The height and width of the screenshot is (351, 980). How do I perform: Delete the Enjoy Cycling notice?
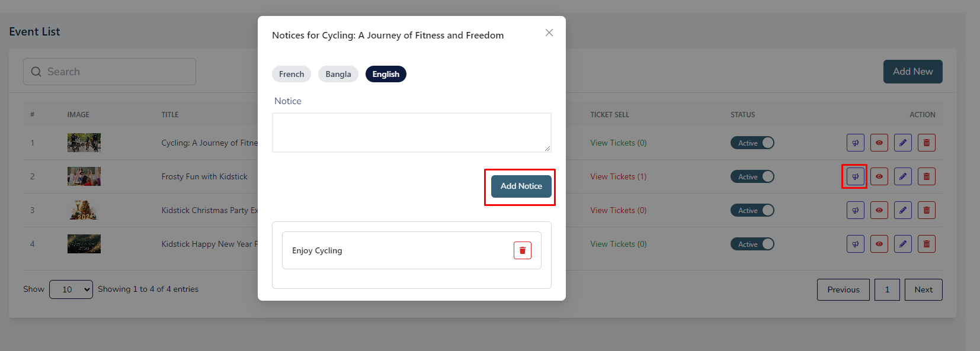pyautogui.click(x=522, y=250)
